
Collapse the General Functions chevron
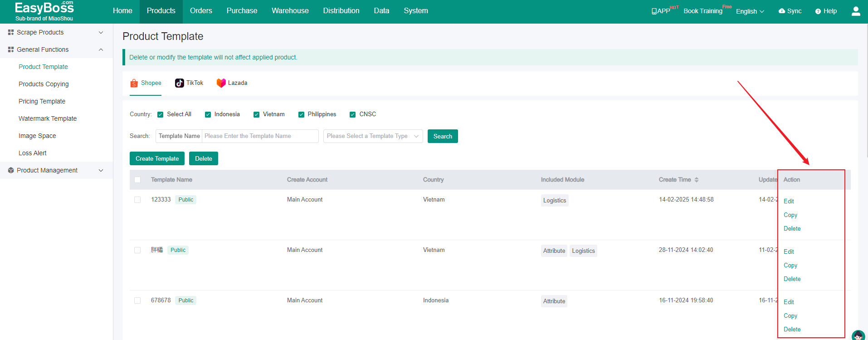click(x=101, y=49)
